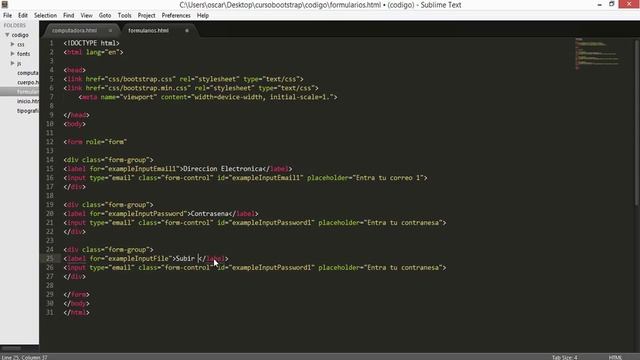
Task: Open the tipografia file in sidebar
Action: 28,111
